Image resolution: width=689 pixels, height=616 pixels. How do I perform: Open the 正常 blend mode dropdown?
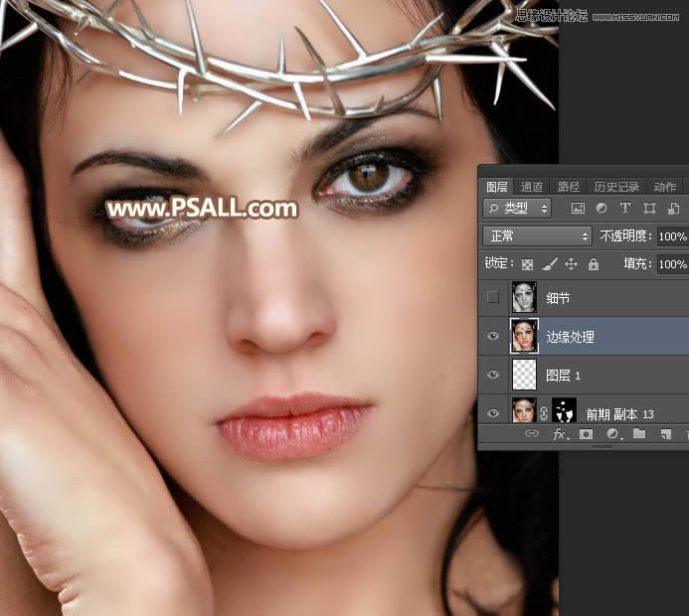[x=537, y=236]
